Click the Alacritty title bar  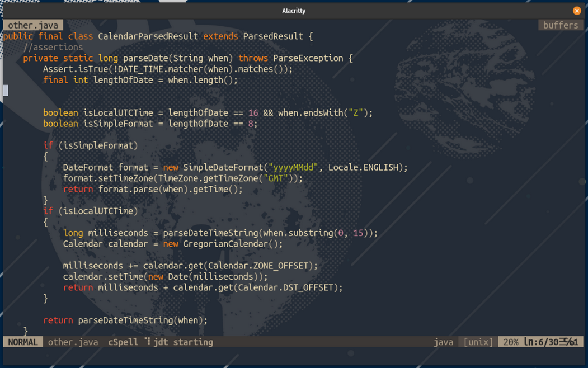(x=294, y=10)
